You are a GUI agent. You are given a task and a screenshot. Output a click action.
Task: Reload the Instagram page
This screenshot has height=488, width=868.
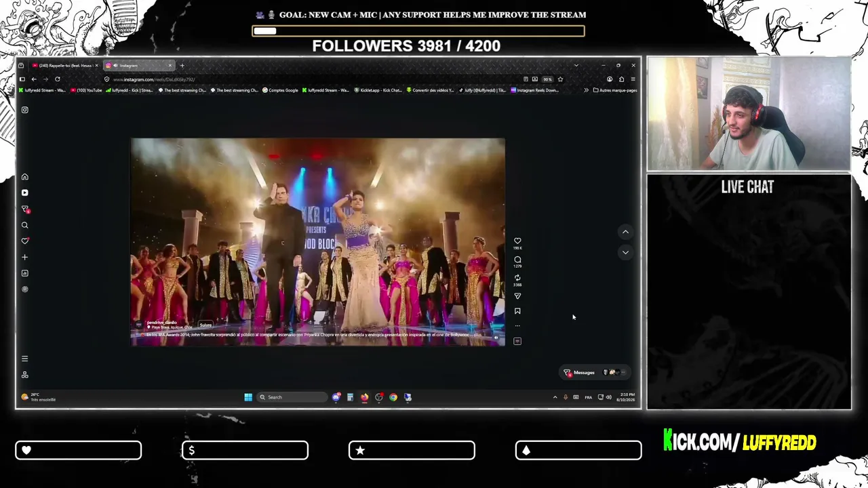58,79
